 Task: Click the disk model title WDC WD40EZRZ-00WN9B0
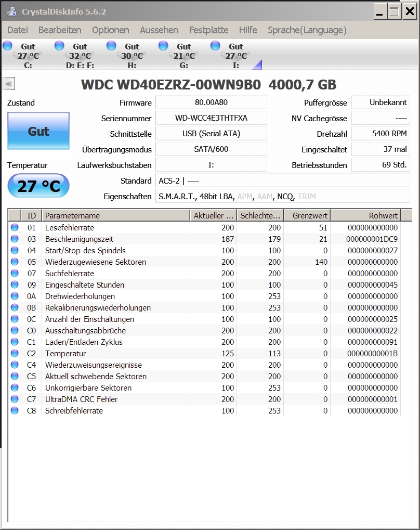(171, 84)
